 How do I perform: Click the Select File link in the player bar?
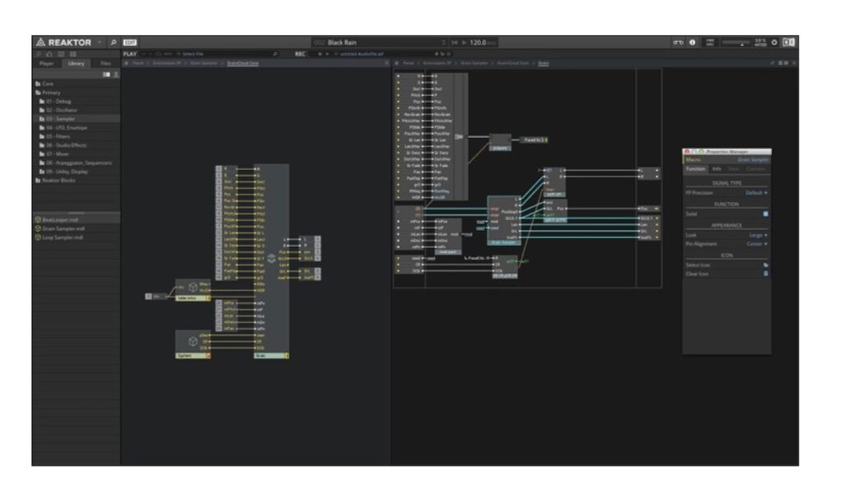click(x=192, y=53)
